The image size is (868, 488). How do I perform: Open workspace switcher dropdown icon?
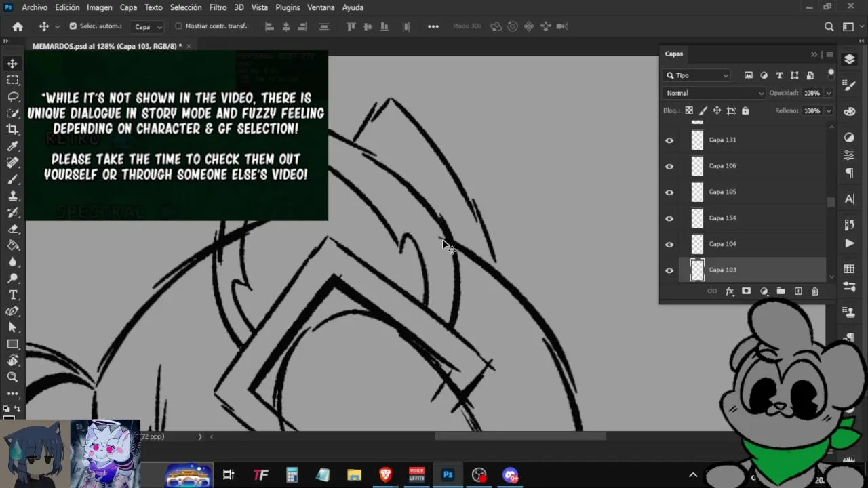(852, 26)
